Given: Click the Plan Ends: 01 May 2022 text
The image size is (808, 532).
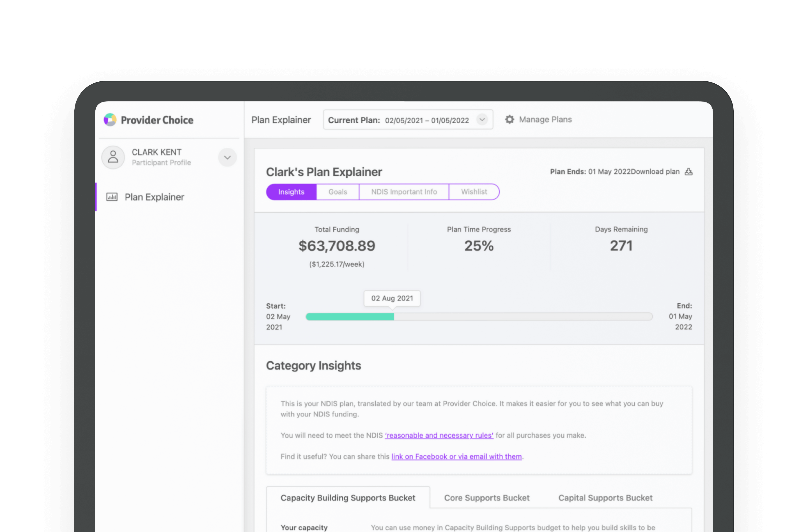Looking at the screenshot, I should 590,172.
